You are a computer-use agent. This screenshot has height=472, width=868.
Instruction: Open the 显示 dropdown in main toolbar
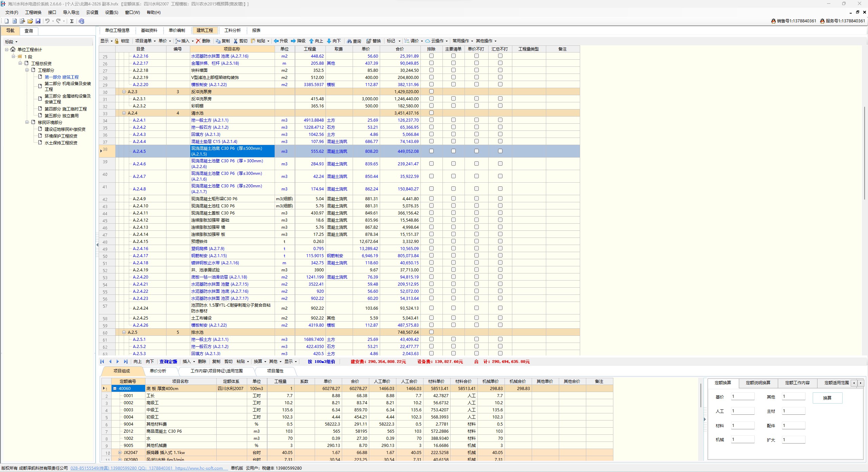tap(106, 41)
